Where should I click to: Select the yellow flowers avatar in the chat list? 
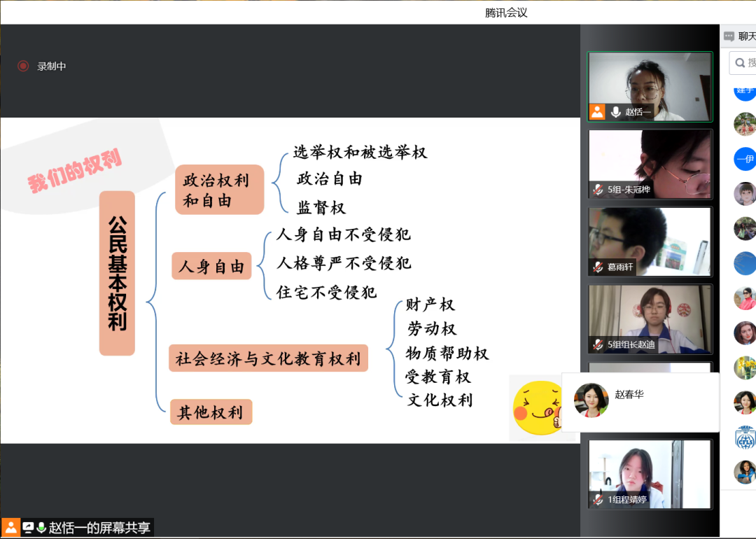coord(745,368)
